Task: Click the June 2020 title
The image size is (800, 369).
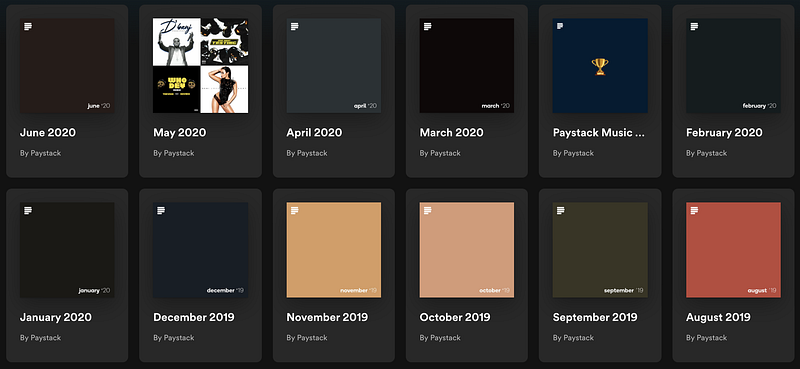Action: point(47,133)
